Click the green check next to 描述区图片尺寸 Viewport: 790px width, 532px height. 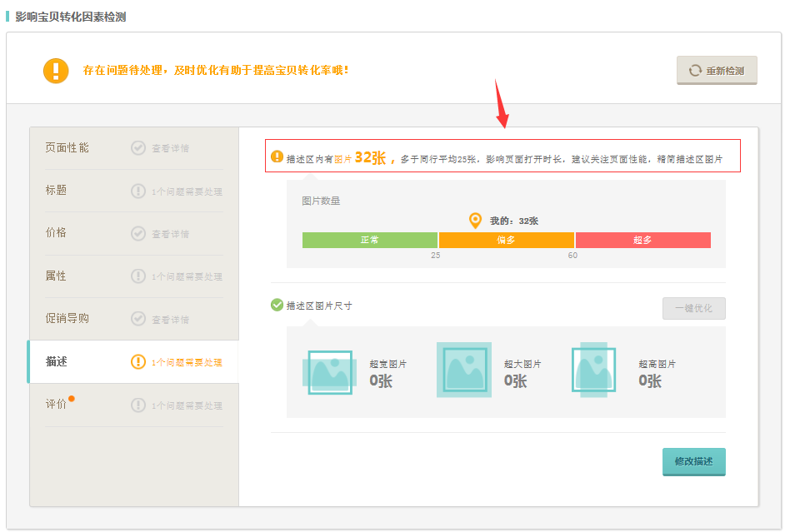(277, 306)
